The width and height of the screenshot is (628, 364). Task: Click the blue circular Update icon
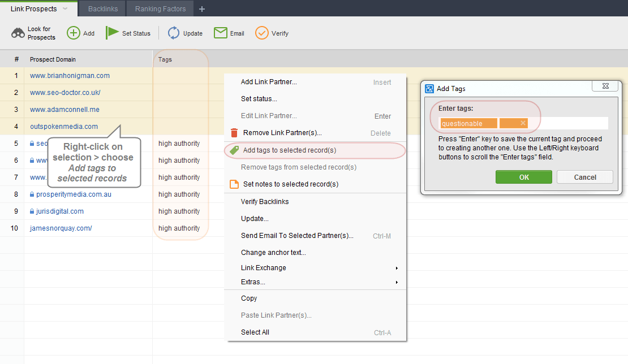174,33
